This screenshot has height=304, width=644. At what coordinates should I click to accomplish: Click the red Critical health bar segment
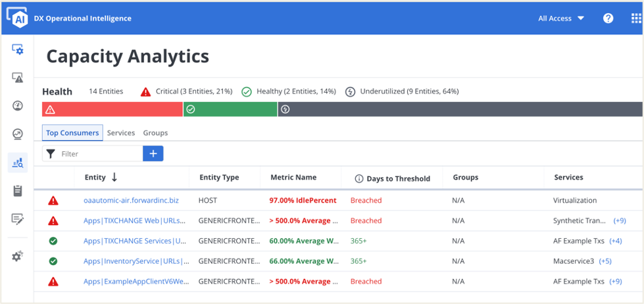112,109
